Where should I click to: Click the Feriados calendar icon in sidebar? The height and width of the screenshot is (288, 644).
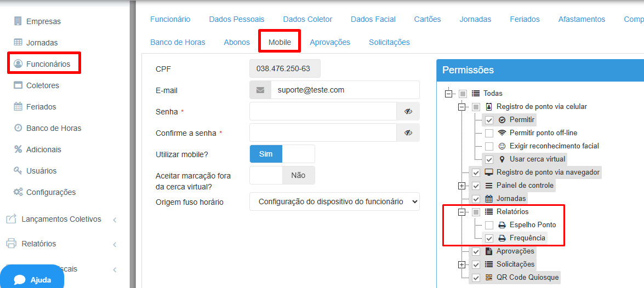pos(18,107)
